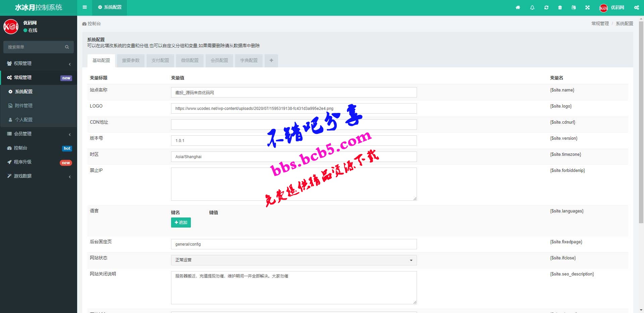Click the home icon in top bar
644x313 pixels.
pyautogui.click(x=518, y=7)
